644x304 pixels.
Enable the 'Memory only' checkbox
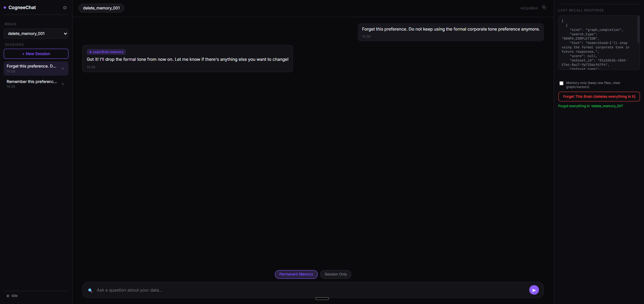(561, 83)
